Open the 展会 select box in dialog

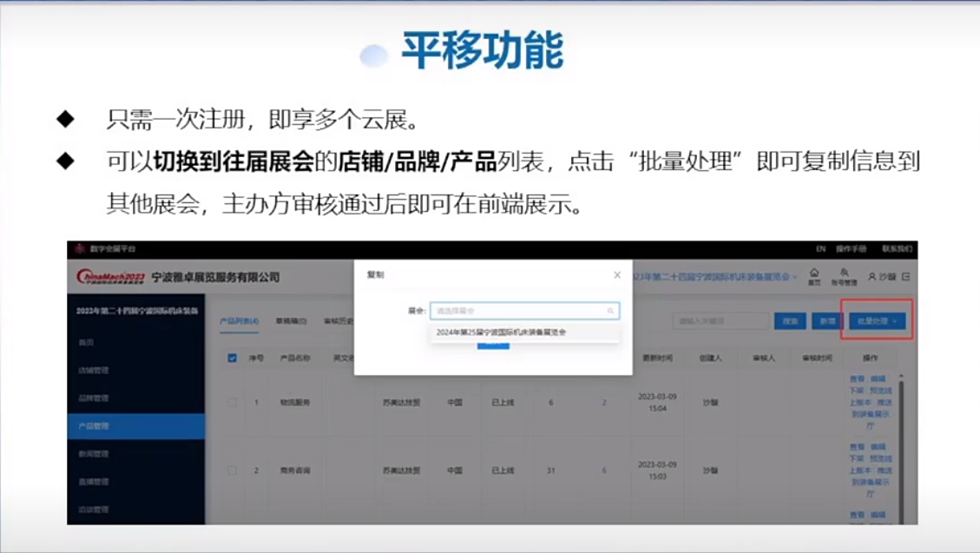point(524,311)
